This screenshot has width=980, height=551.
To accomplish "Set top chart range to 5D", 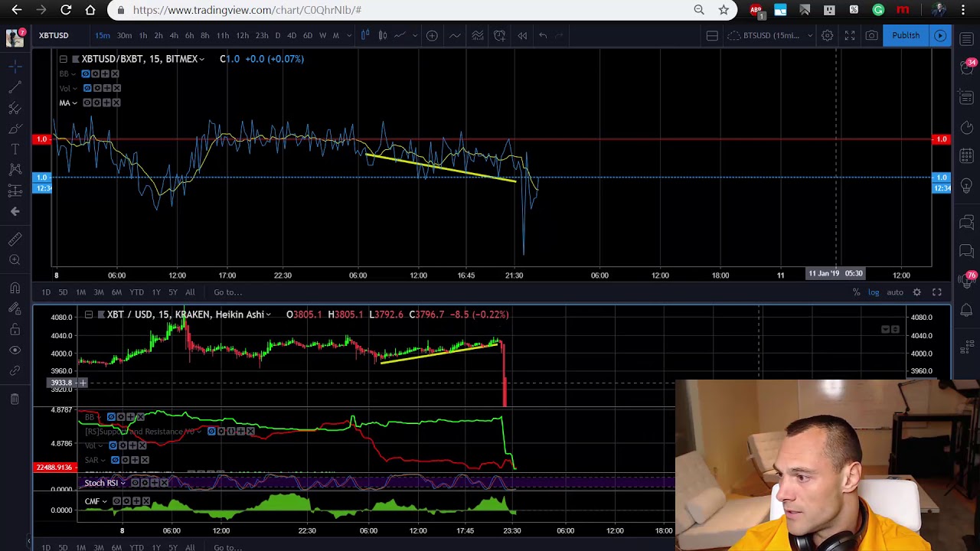I will coord(63,292).
